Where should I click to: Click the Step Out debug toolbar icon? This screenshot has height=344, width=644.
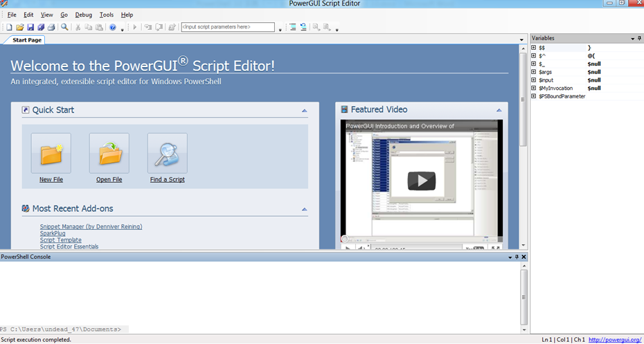(172, 27)
